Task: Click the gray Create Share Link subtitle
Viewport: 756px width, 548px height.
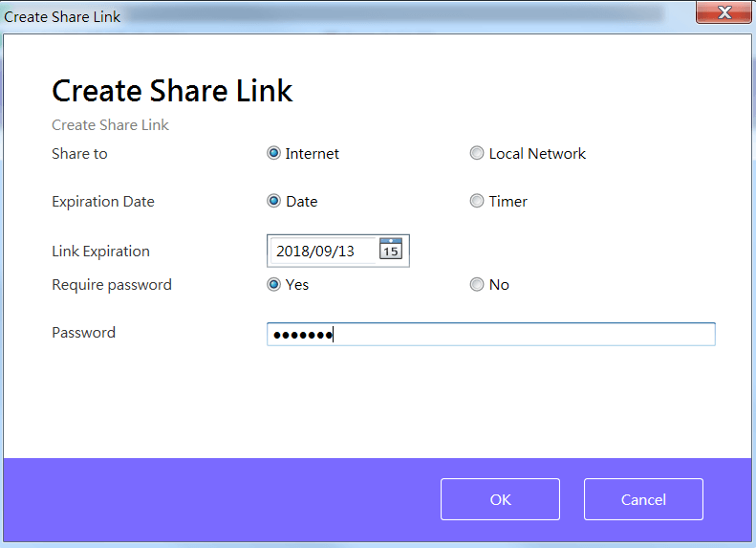Action: 110,125
